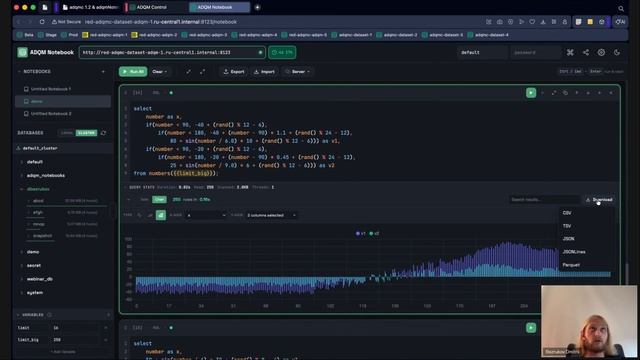Toggle the v1 series legend swatch
This screenshot has width=640, height=360.
pyautogui.click(x=358, y=233)
